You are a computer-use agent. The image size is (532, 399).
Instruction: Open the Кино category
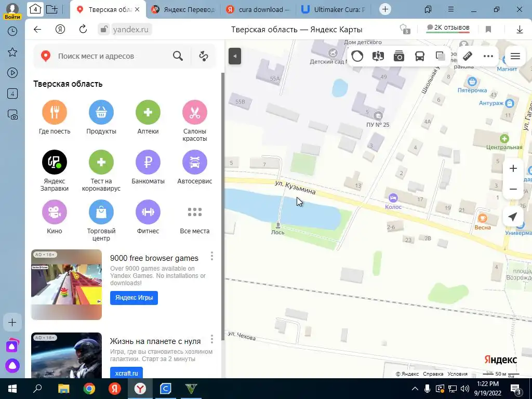click(54, 217)
